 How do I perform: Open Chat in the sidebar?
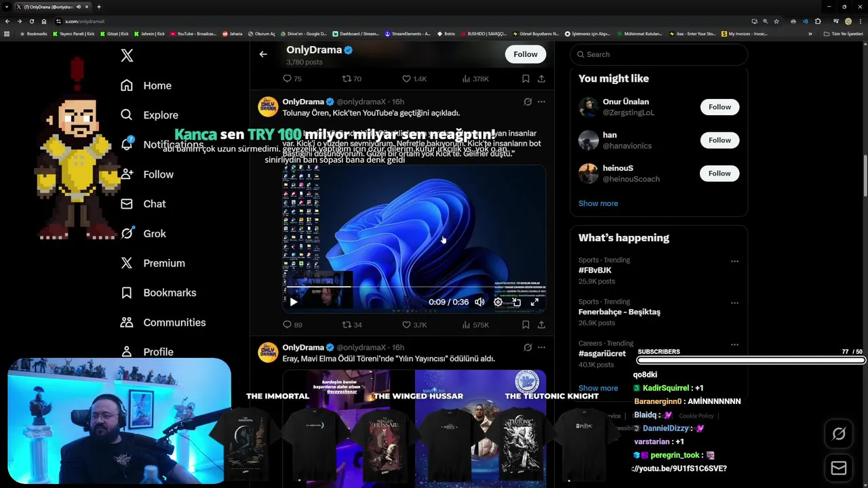(143, 204)
